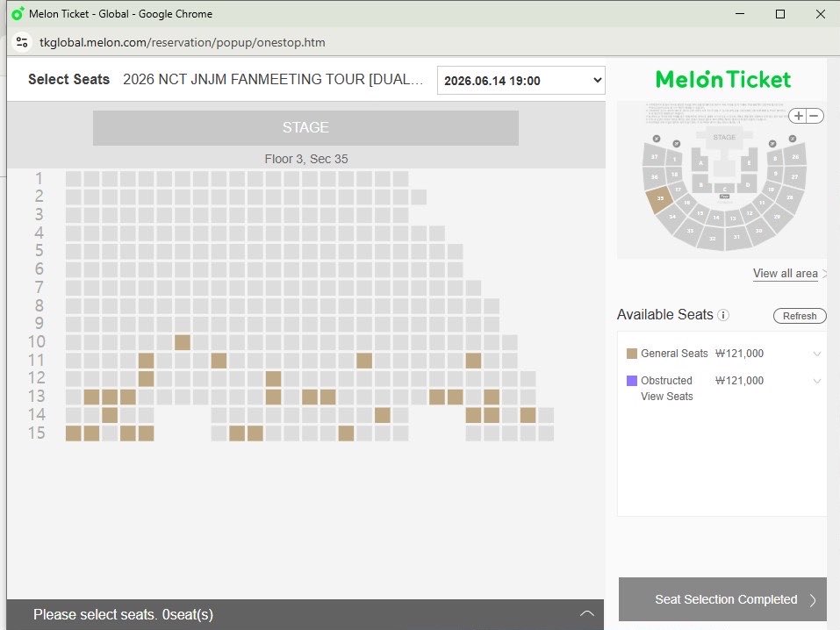Choose section 36 on the mini map
This screenshot has width=840, height=630.
[654, 176]
